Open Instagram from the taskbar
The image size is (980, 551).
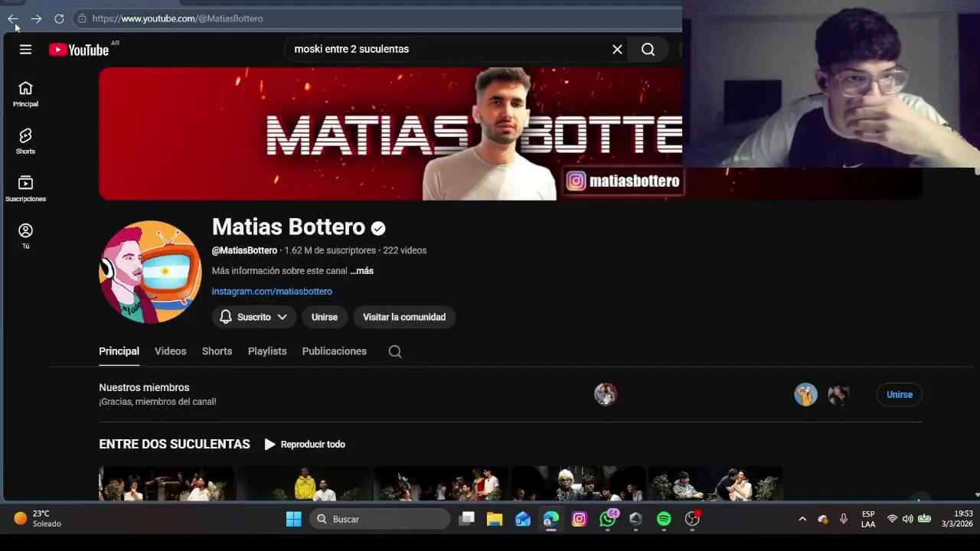(580, 519)
